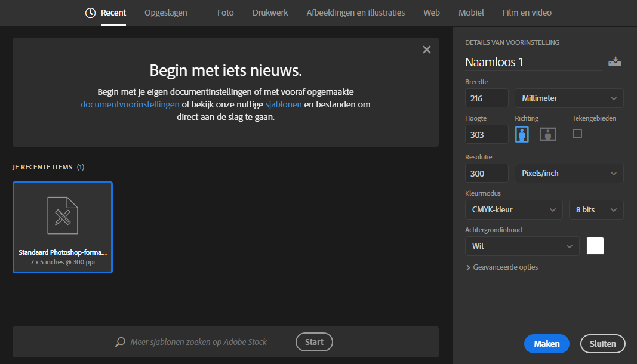Click the magnifier icon in Adobe Stock search
The image size is (637, 364).
[x=121, y=342]
